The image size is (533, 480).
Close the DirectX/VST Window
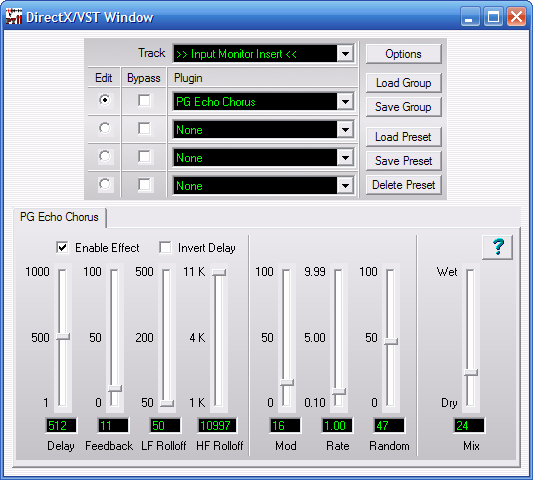tap(516, 16)
